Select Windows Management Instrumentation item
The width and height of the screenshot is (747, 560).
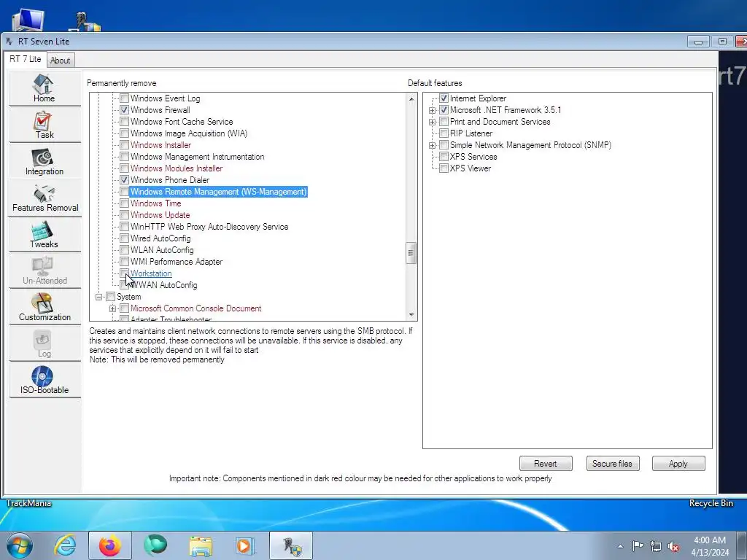(197, 157)
